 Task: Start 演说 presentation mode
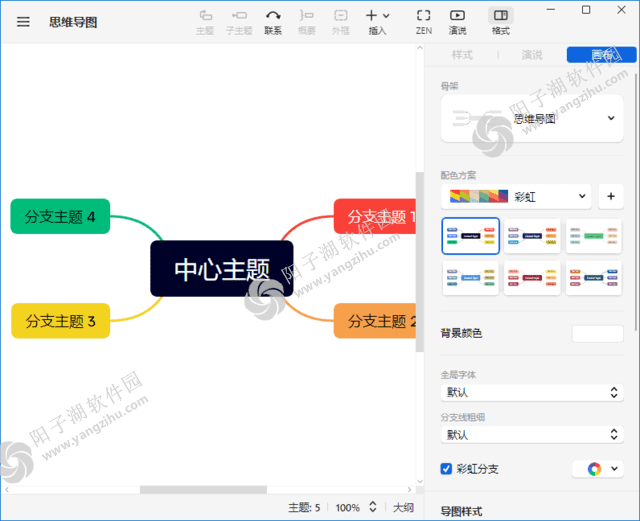click(x=458, y=22)
